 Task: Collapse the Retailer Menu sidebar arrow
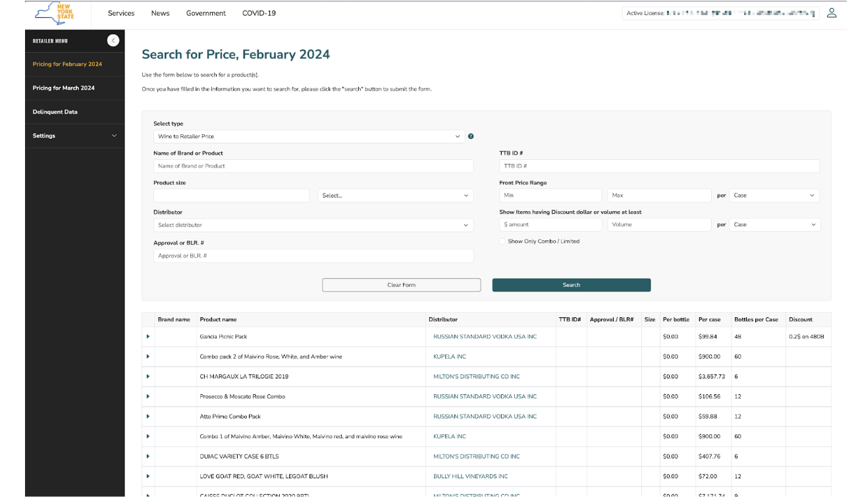point(113,40)
